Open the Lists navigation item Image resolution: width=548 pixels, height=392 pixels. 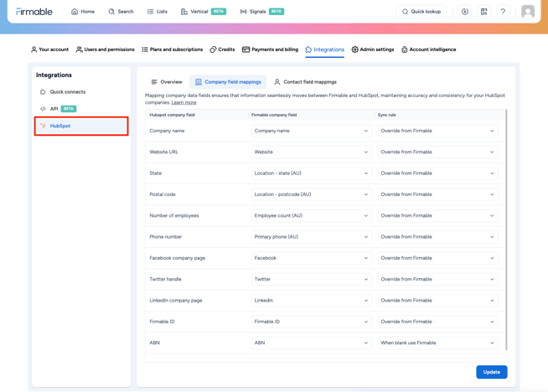pyautogui.click(x=158, y=12)
